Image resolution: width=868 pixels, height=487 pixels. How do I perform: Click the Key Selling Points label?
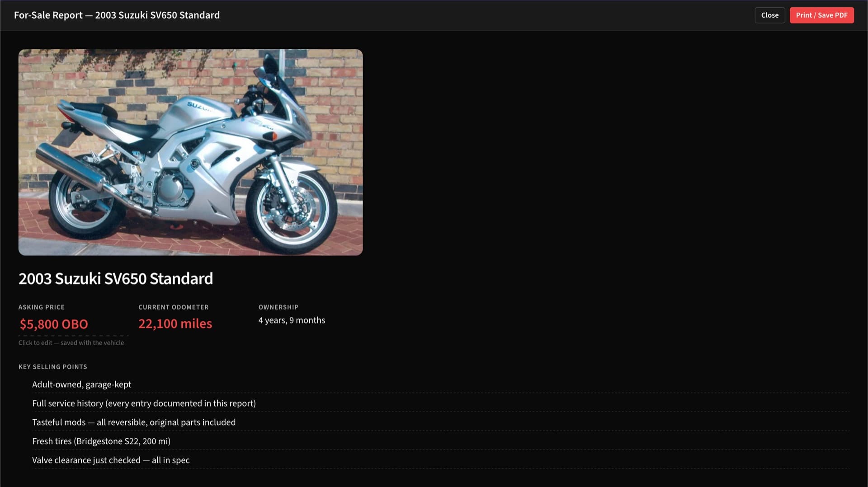pos(53,367)
